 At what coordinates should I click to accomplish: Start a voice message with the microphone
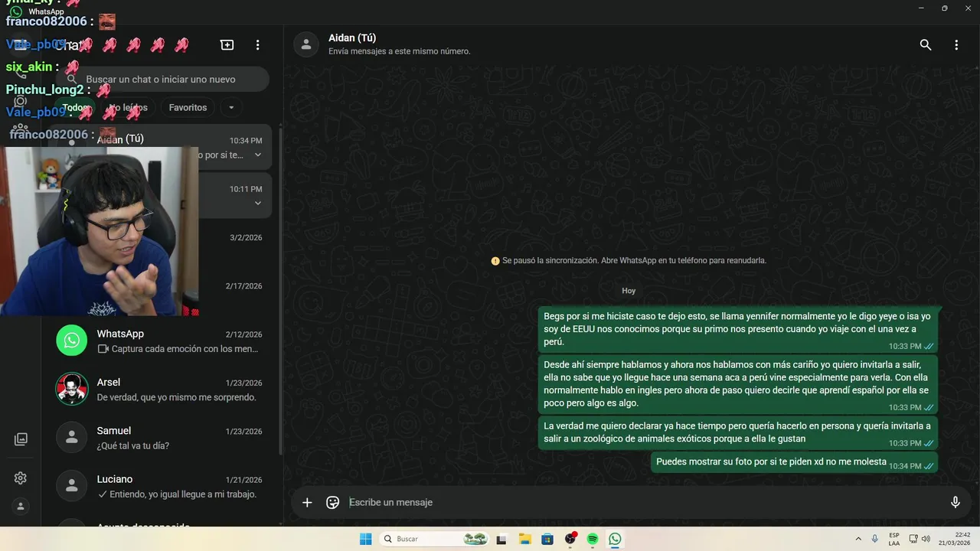click(x=955, y=502)
